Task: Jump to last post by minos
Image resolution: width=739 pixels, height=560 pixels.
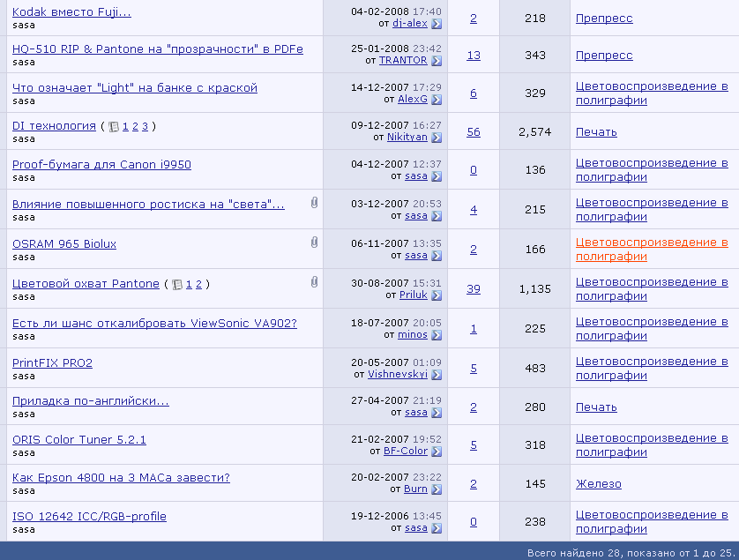Action: point(437,335)
